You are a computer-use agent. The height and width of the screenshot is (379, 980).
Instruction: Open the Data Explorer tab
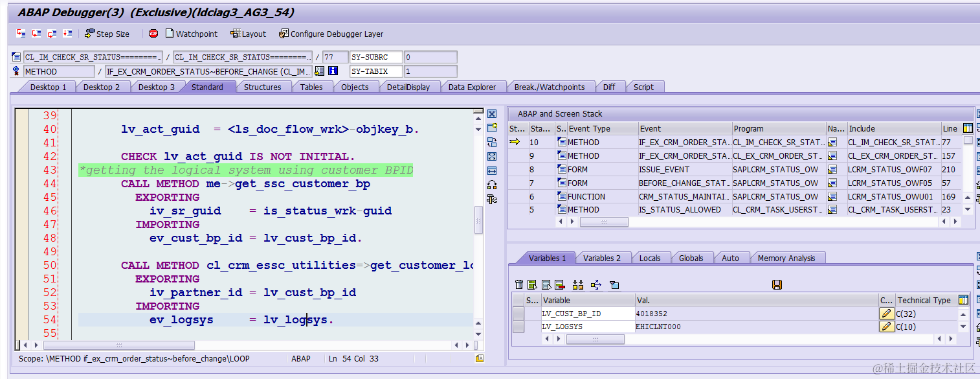(x=472, y=87)
